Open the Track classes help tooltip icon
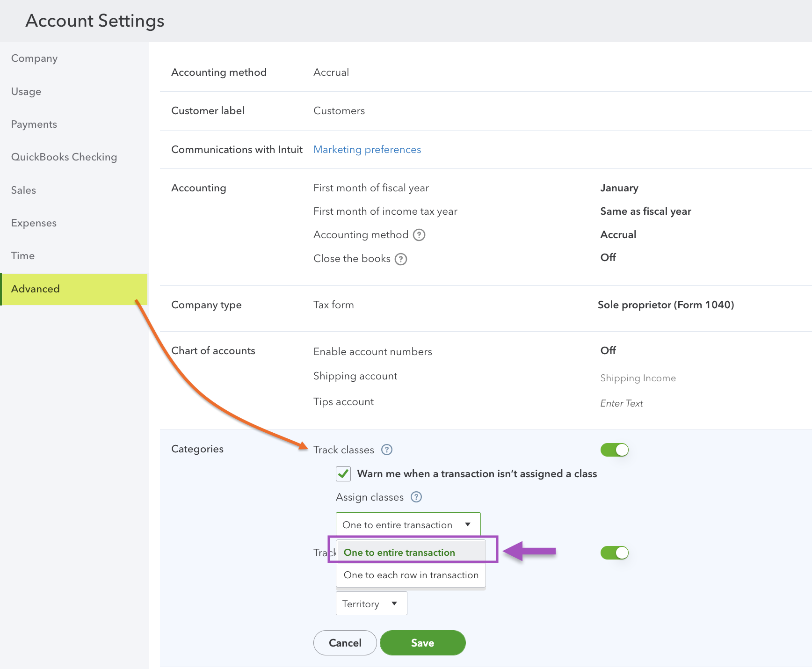The image size is (812, 669). click(387, 450)
